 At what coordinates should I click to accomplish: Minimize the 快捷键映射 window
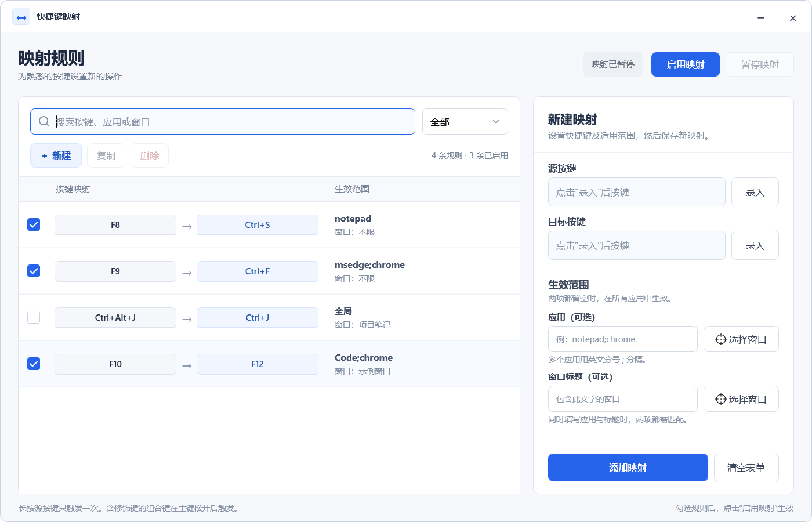point(760,17)
